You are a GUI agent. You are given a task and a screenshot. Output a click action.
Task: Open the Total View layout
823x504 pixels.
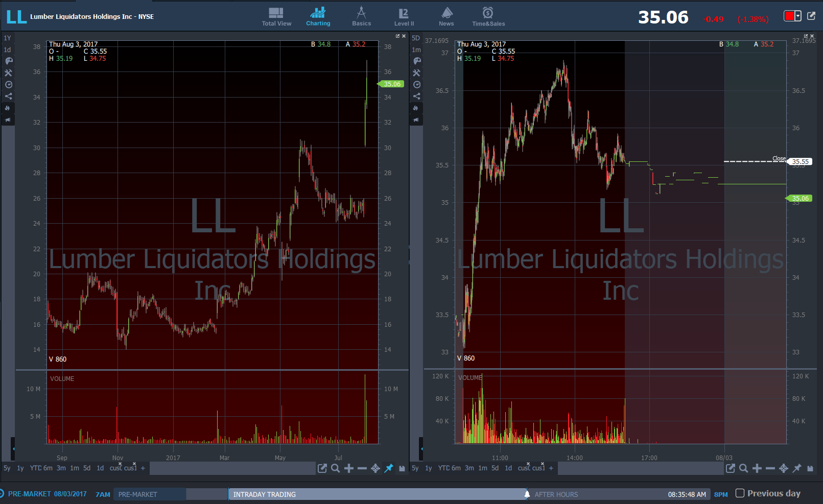pos(276,17)
